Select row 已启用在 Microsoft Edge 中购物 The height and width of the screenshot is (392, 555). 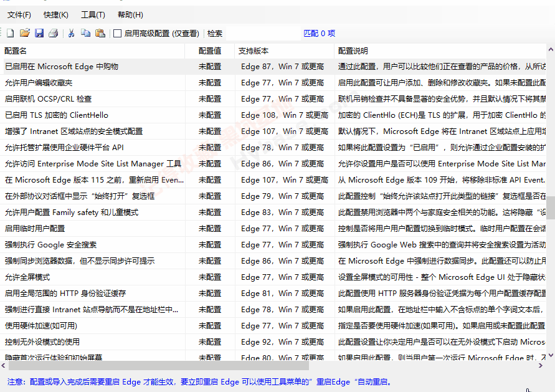coord(273,67)
